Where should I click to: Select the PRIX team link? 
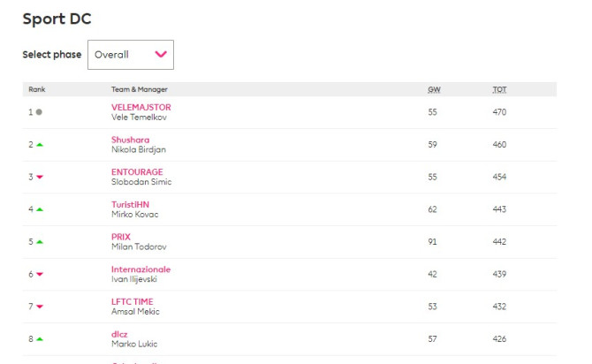point(120,237)
